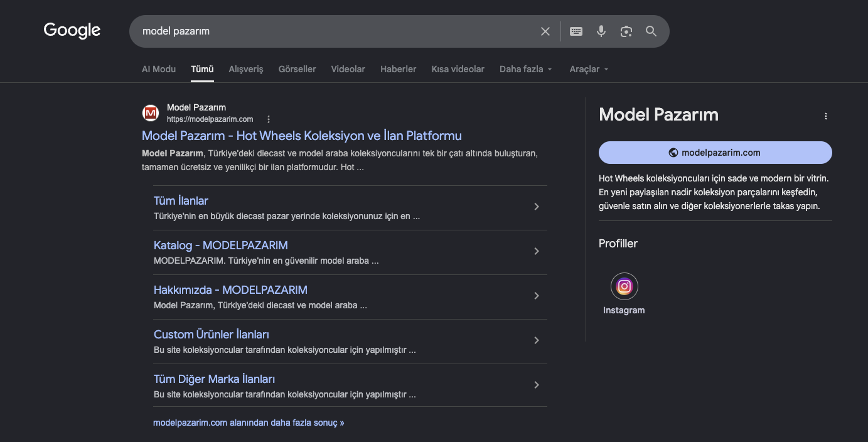
Task: Start voice search with the microphone icon
Action: 601,31
